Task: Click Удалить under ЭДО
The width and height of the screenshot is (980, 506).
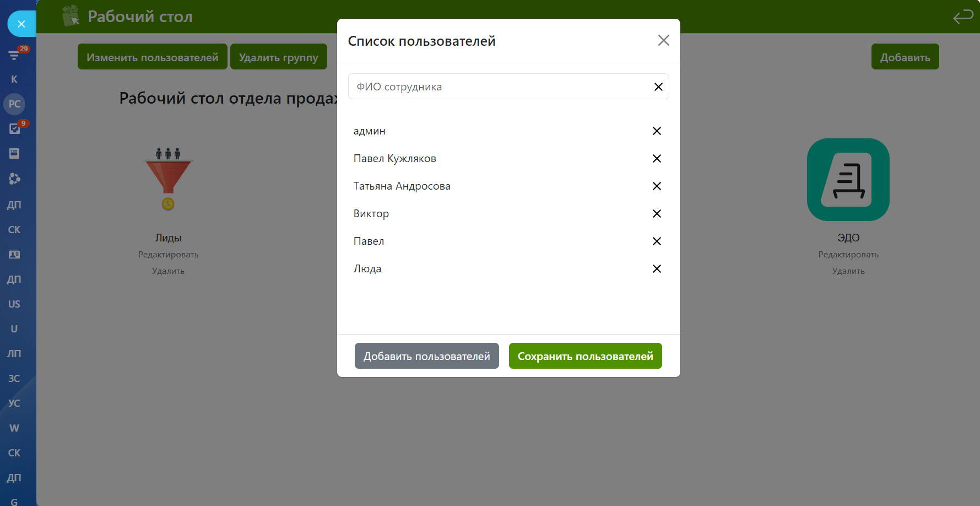Action: pos(848,271)
